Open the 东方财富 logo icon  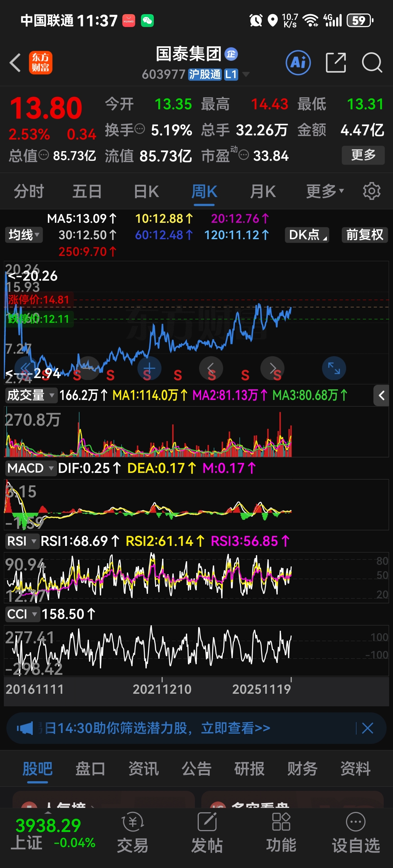point(40,63)
